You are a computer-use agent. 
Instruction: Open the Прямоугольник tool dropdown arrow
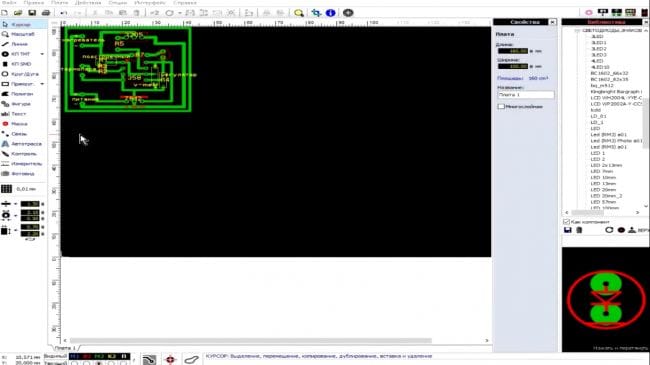42,84
